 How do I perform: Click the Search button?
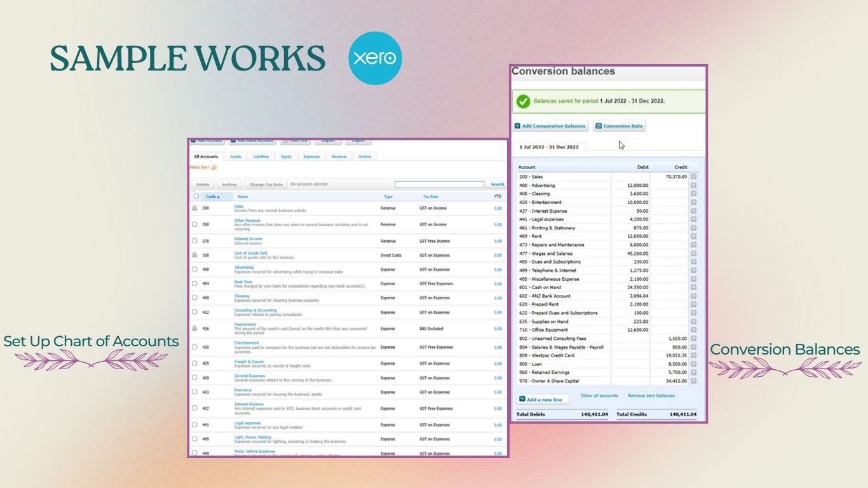497,184
